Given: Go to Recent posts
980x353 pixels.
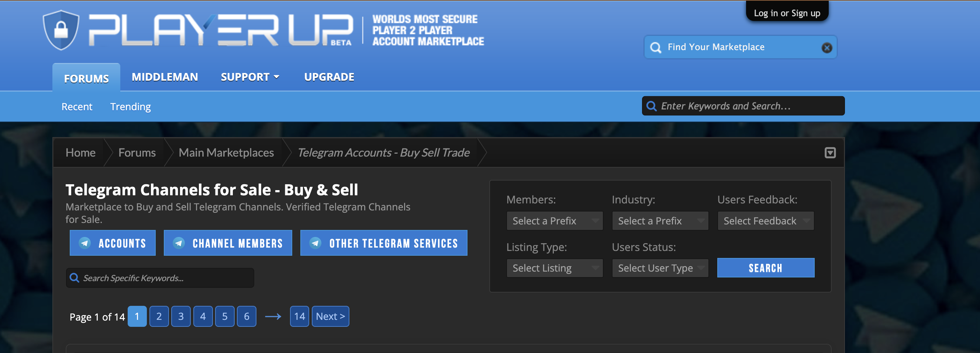Looking at the screenshot, I should pos(77,107).
